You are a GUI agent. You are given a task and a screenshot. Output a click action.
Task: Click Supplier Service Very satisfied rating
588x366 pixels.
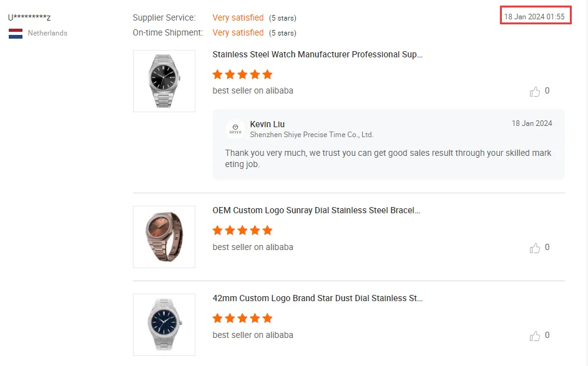point(238,18)
